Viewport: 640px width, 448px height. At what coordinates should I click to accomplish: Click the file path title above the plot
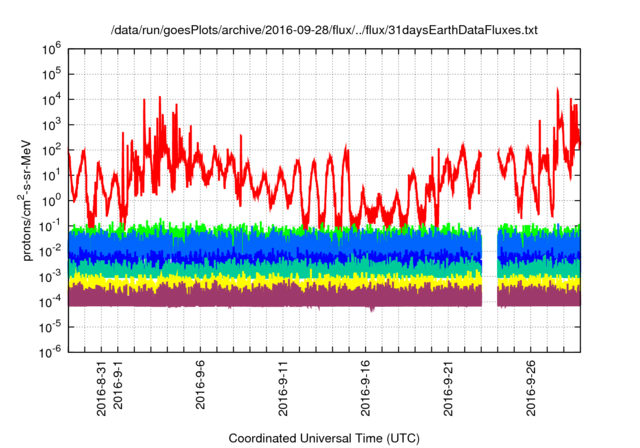tap(323, 31)
